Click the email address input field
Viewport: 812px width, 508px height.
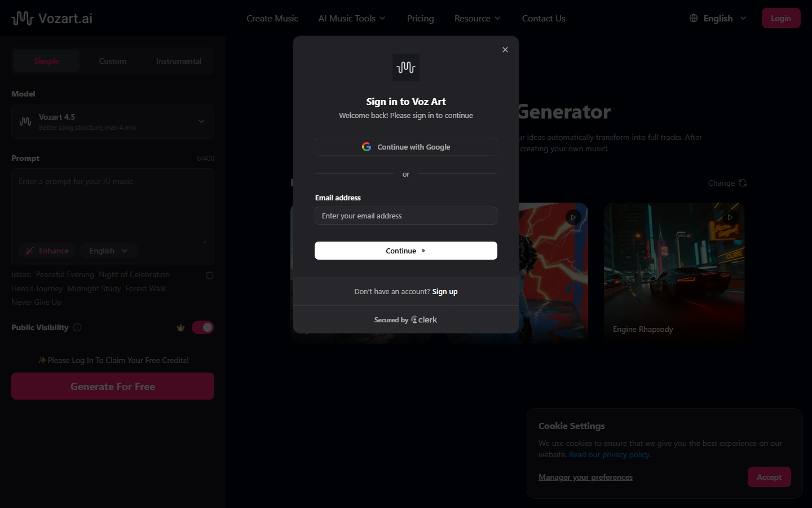(x=405, y=216)
